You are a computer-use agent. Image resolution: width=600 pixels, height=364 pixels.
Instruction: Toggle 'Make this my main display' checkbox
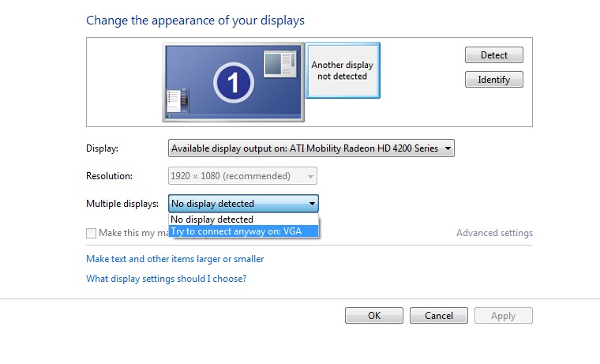point(91,233)
